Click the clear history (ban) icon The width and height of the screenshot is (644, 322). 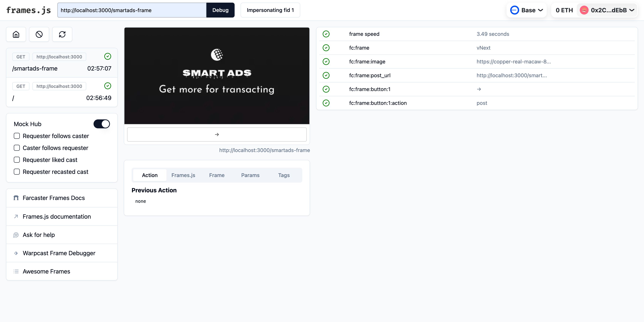[39, 34]
